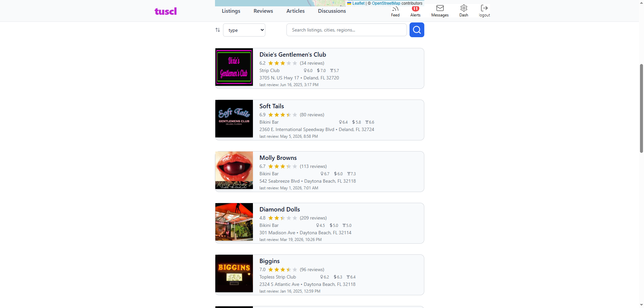Click the glass score 6.6 for Soft Tails
This screenshot has width=644, height=308.
click(x=370, y=122)
